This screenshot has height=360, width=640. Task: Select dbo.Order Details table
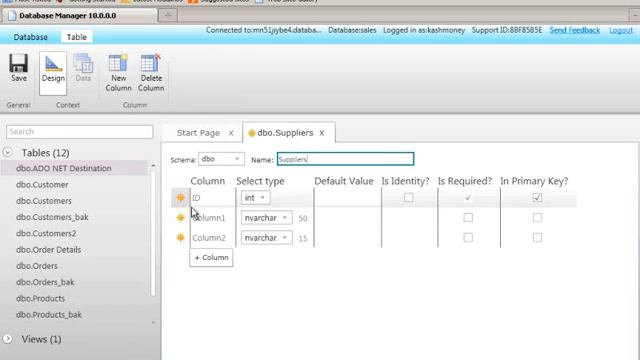pos(49,249)
